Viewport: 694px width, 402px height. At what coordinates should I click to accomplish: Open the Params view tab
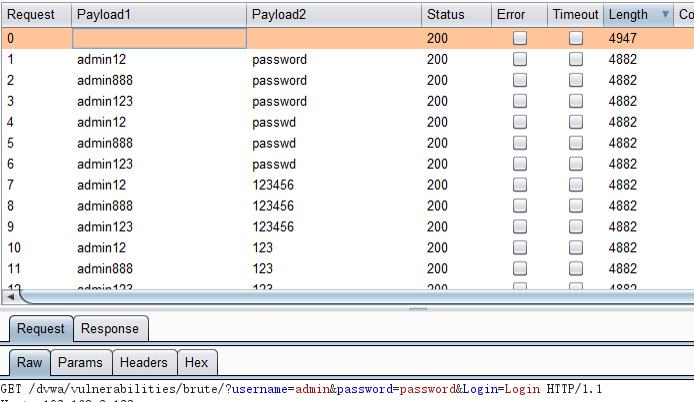(x=79, y=363)
